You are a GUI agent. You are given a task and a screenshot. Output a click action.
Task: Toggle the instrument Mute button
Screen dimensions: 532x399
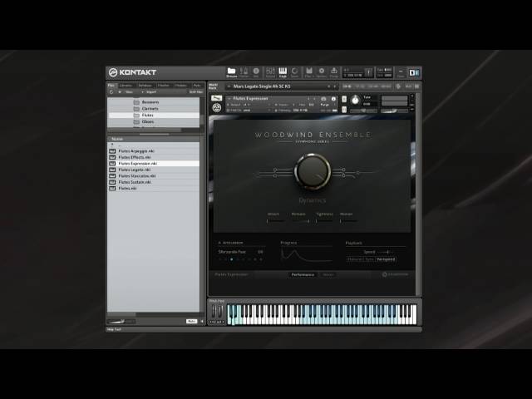pos(344,109)
